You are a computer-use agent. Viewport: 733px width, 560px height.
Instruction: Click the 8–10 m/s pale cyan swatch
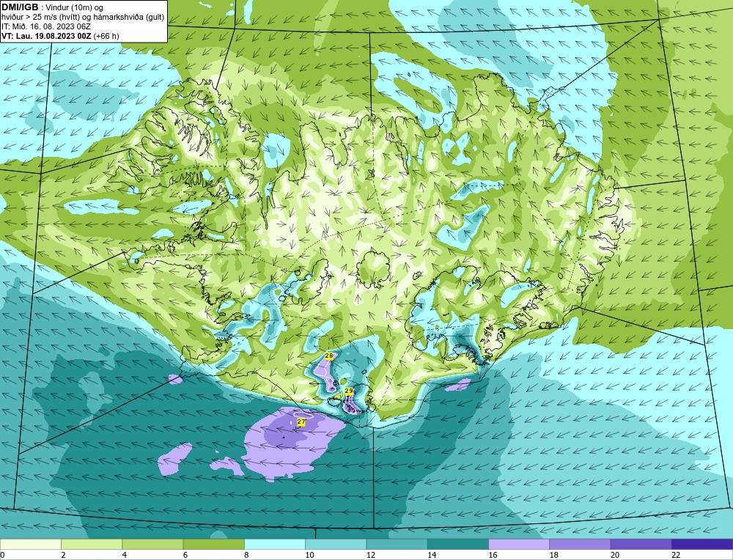pyautogui.click(x=275, y=544)
